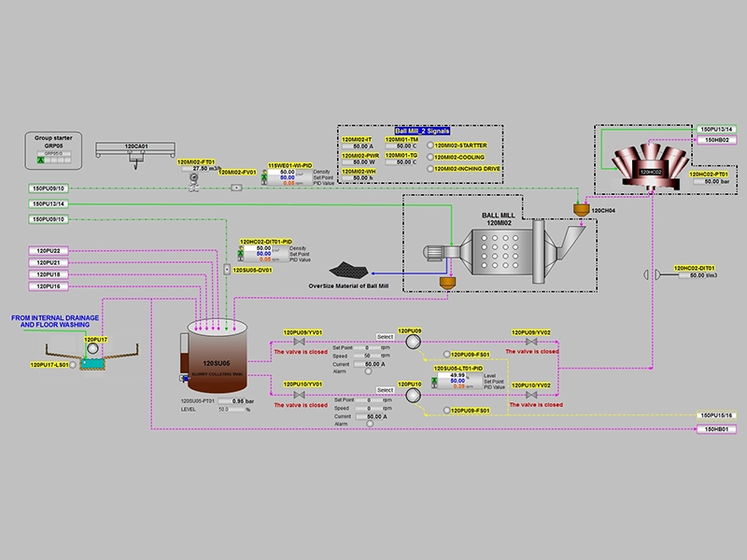
Task: Click the 120PU17-LS01 level switch indicator
Action: point(73,365)
